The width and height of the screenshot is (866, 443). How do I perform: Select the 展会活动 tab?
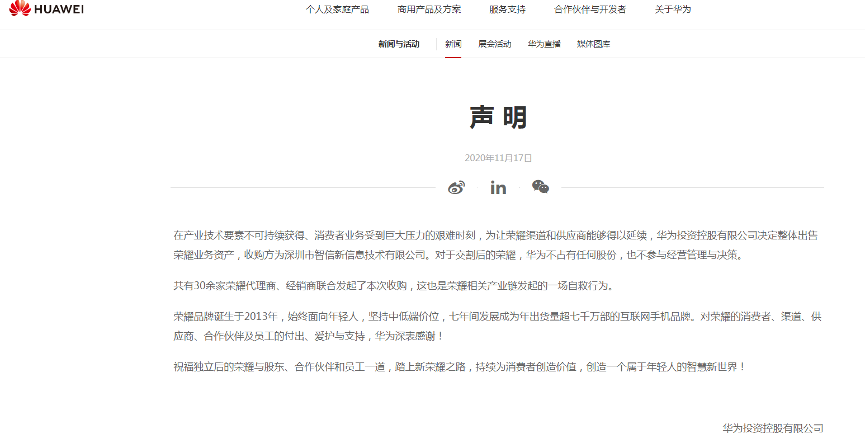(494, 44)
